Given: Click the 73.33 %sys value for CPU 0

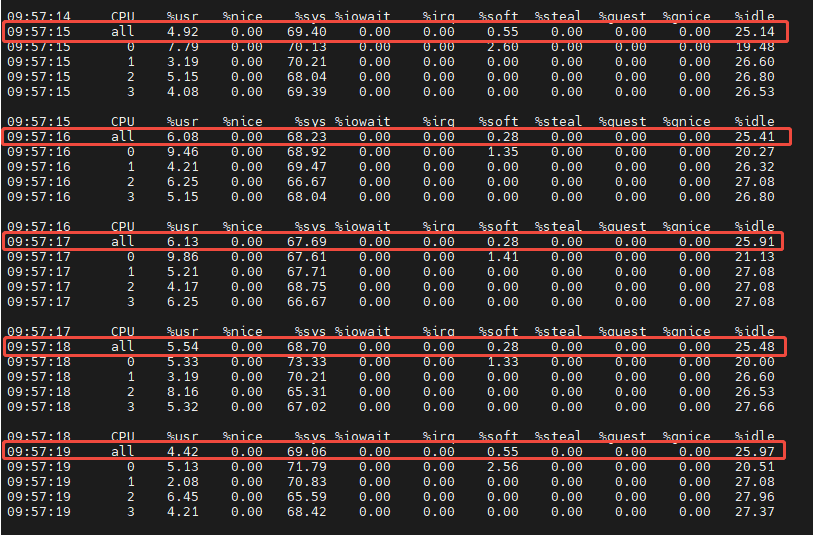Looking at the screenshot, I should (x=306, y=362).
